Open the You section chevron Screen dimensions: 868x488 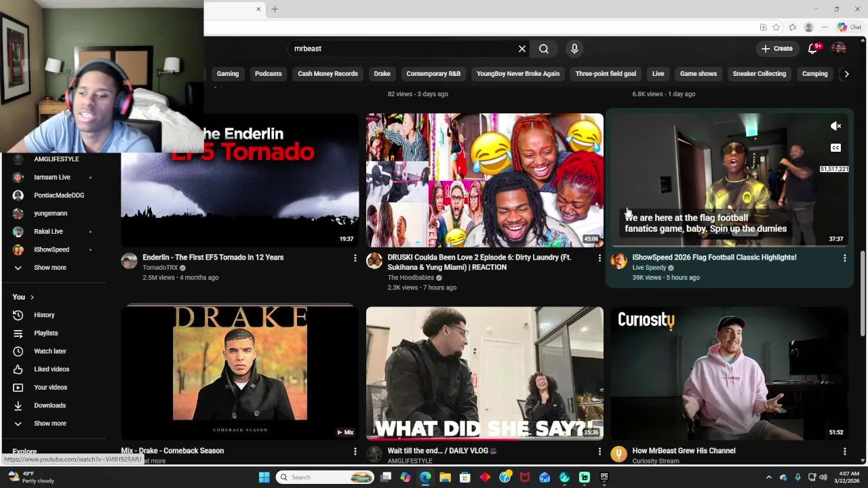pyautogui.click(x=32, y=298)
